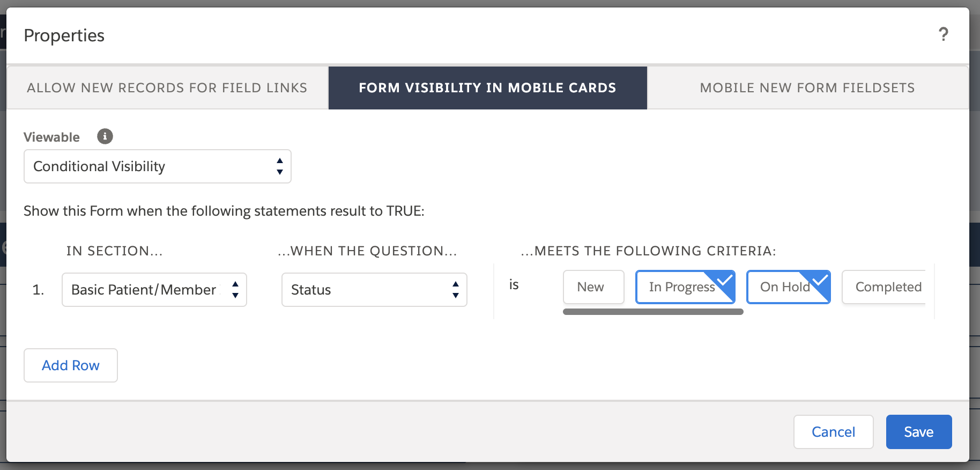Click the Basic Patient/Member dropdown arrows
The width and height of the screenshot is (980, 470).
click(x=235, y=290)
